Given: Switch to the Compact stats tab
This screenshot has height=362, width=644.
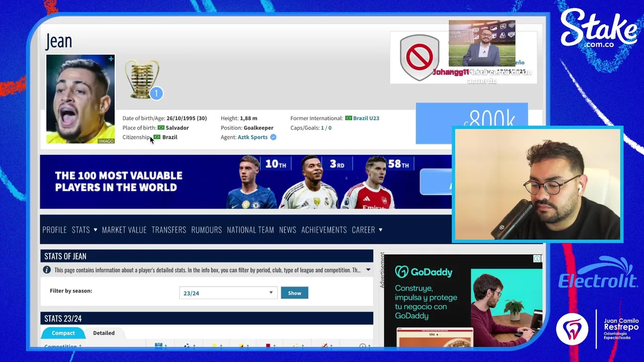Looking at the screenshot, I should click(63, 333).
